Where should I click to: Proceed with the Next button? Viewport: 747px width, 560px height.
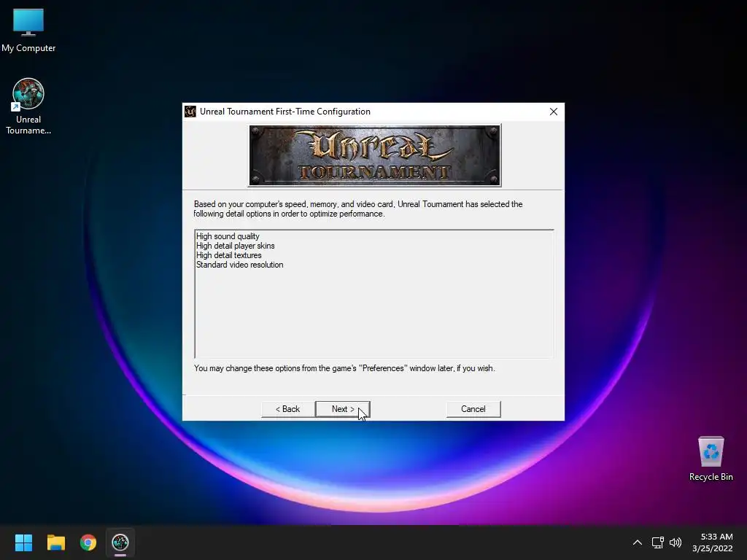pos(343,409)
